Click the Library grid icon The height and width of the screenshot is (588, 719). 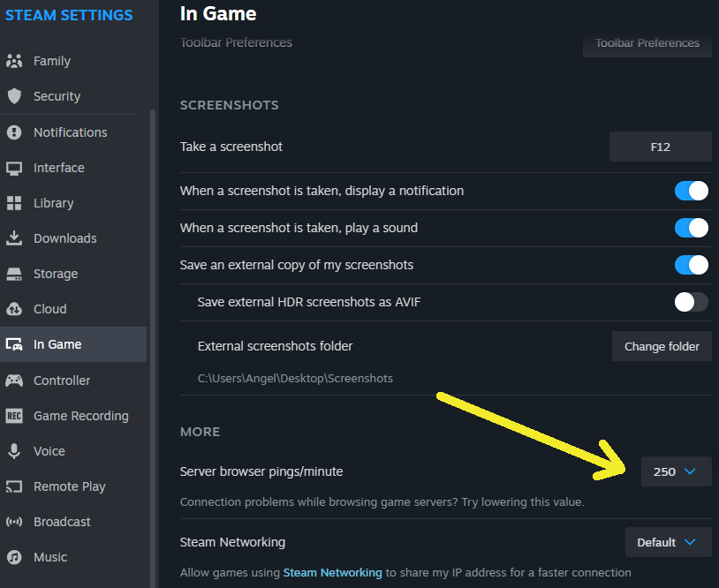(14, 203)
